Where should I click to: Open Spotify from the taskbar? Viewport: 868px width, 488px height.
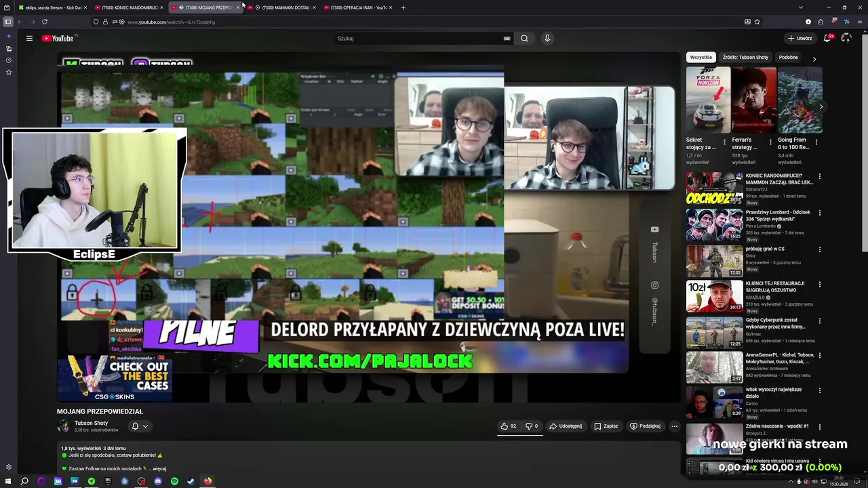coord(174,481)
